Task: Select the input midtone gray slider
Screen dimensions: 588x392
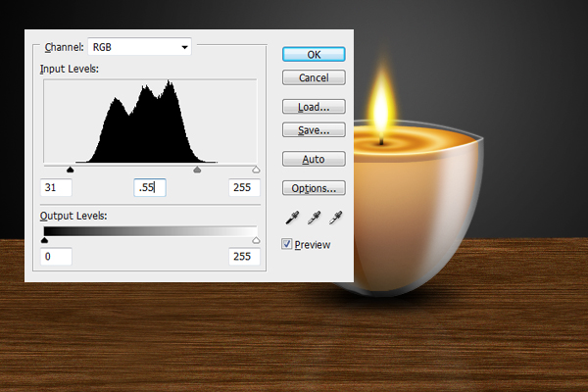Action: (197, 170)
